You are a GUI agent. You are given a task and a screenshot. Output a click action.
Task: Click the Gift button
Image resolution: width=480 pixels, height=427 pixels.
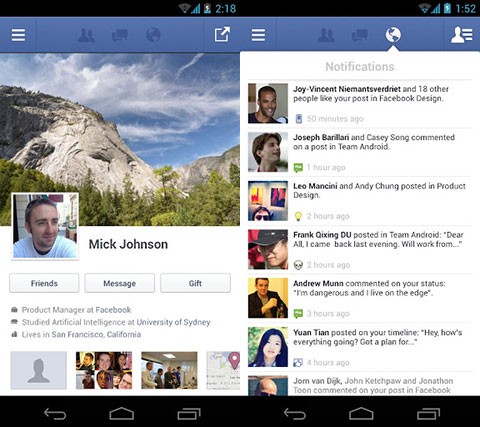[195, 283]
